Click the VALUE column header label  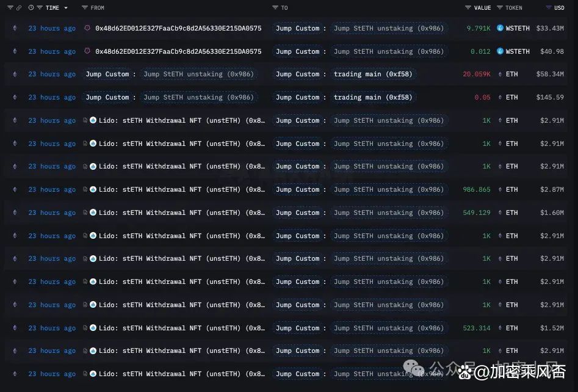(482, 8)
